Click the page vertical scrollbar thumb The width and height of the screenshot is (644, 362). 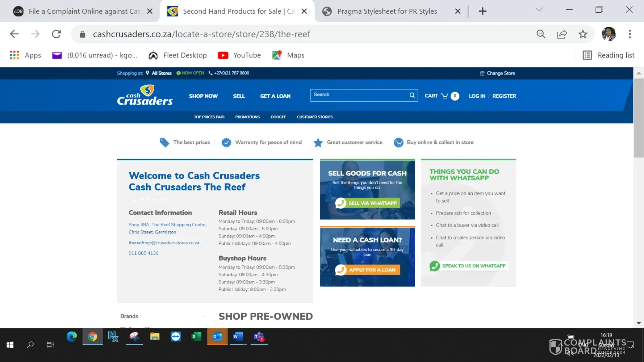(639, 118)
